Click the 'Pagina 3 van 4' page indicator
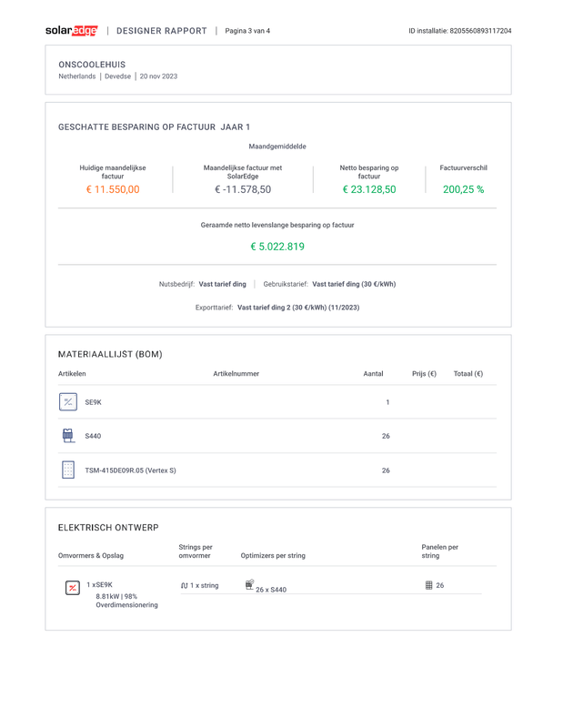This screenshot has width=563, height=728. 247,31
